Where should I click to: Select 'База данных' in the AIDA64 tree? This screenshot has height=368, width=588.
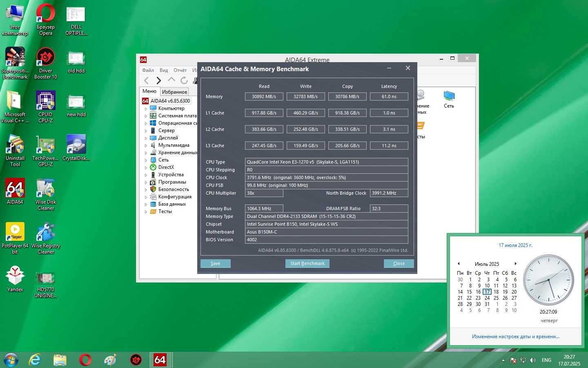point(172,204)
